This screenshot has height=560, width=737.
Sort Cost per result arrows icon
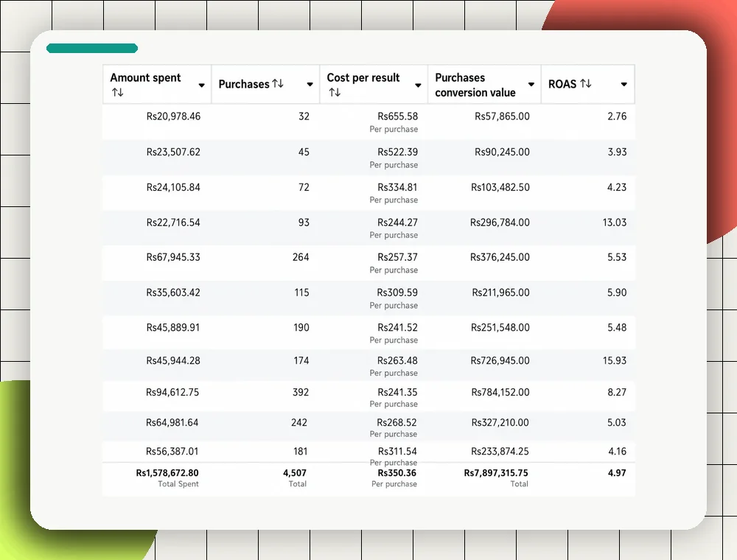click(x=335, y=93)
